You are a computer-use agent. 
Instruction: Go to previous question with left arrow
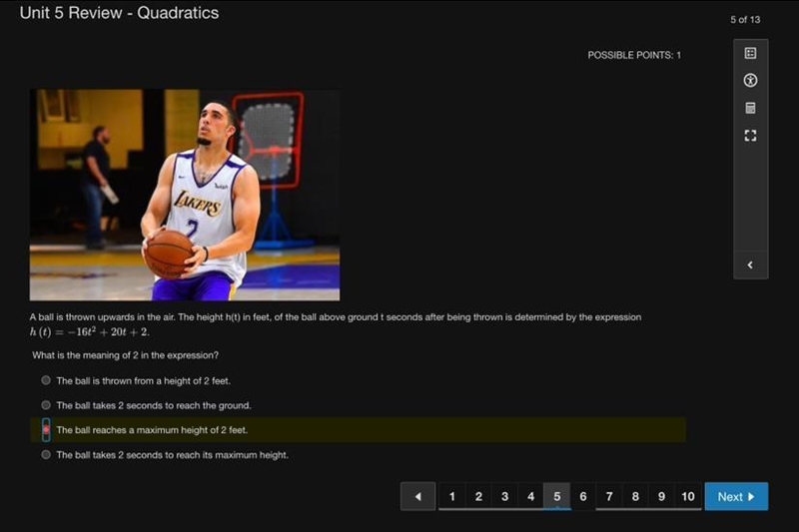[x=417, y=496]
